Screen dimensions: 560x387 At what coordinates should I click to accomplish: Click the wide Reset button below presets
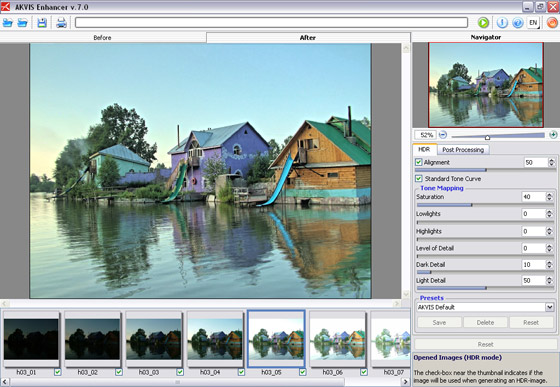click(486, 345)
